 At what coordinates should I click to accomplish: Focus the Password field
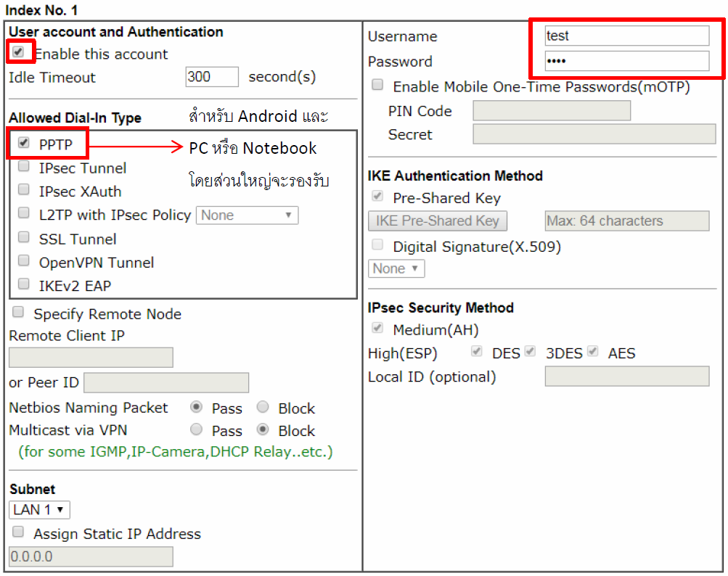pos(626,61)
